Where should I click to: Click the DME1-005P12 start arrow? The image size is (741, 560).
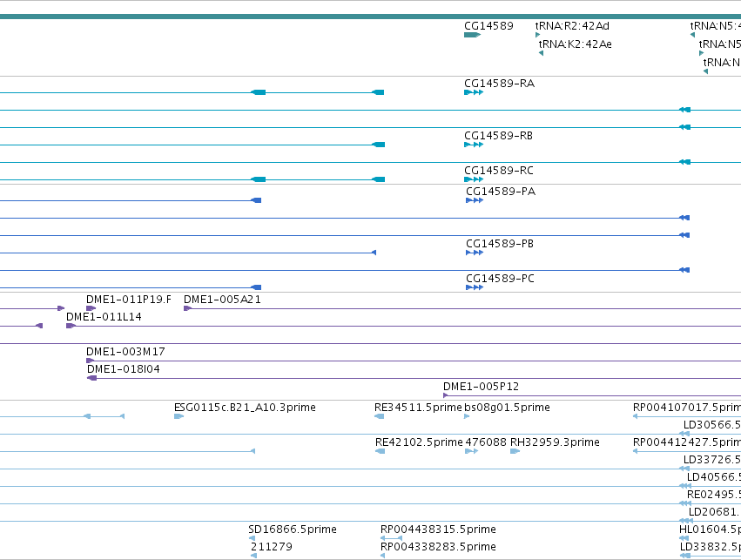coord(446,395)
